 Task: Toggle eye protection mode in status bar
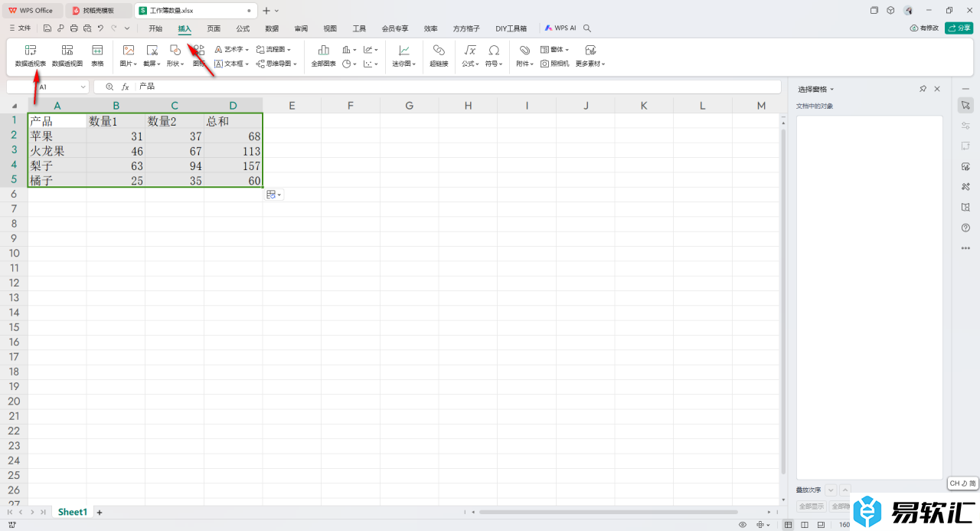tap(742, 525)
